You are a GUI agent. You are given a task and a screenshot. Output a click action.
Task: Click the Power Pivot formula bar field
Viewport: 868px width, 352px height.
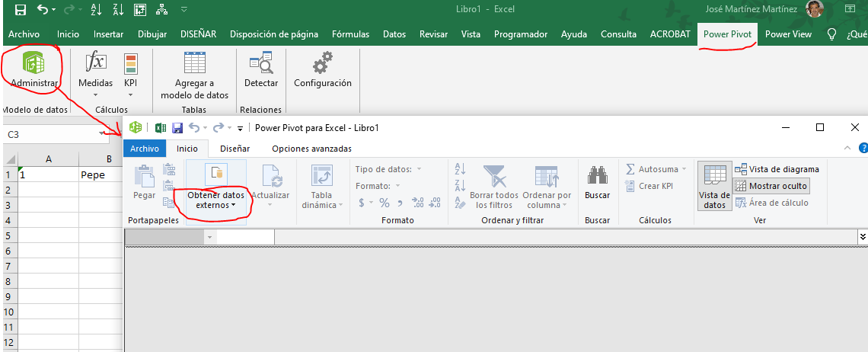pos(565,237)
